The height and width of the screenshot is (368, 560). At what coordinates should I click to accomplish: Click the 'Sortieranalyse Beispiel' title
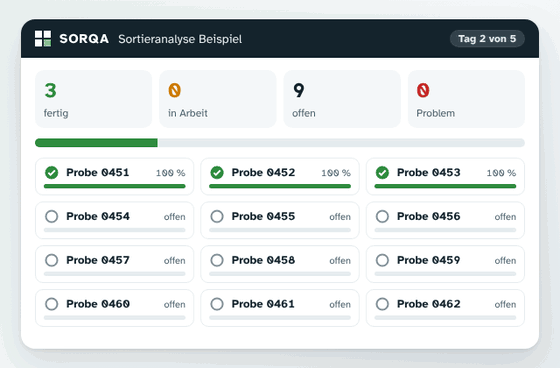click(x=180, y=39)
